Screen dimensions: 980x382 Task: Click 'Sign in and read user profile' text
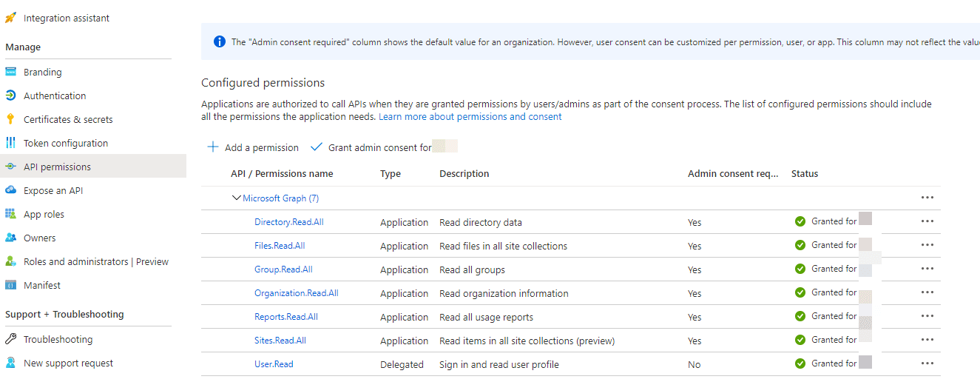499,364
